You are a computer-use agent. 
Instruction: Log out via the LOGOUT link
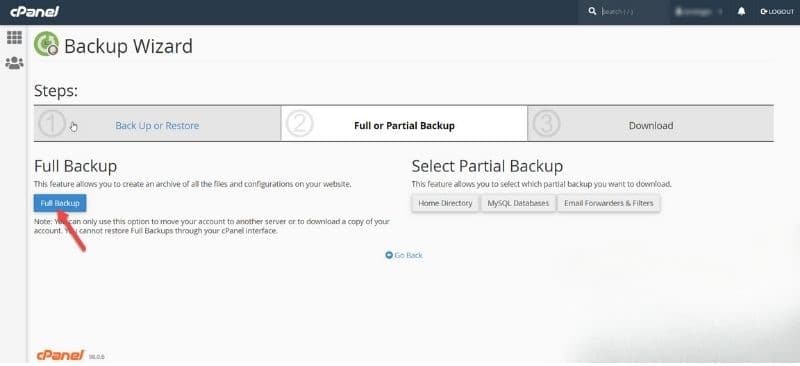(777, 11)
